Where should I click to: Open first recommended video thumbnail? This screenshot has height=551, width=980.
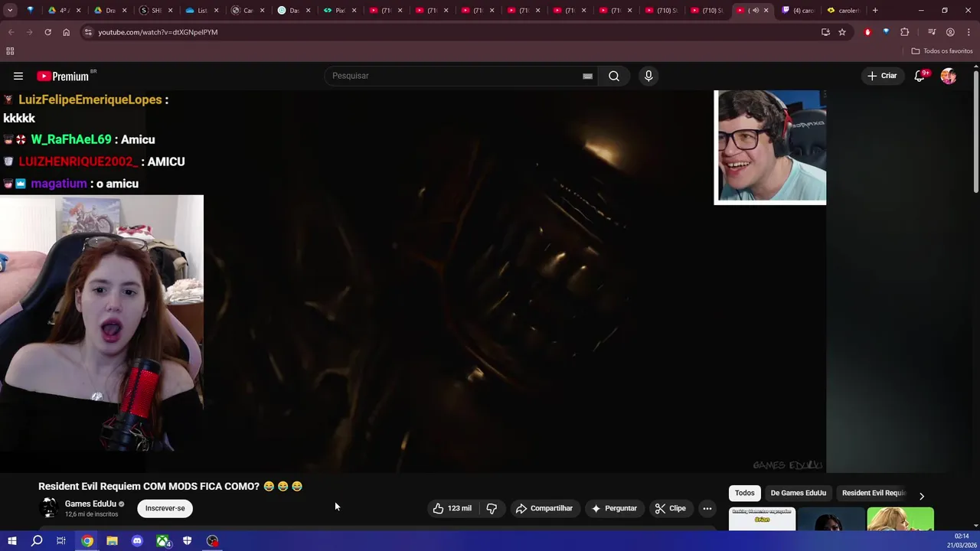click(762, 519)
